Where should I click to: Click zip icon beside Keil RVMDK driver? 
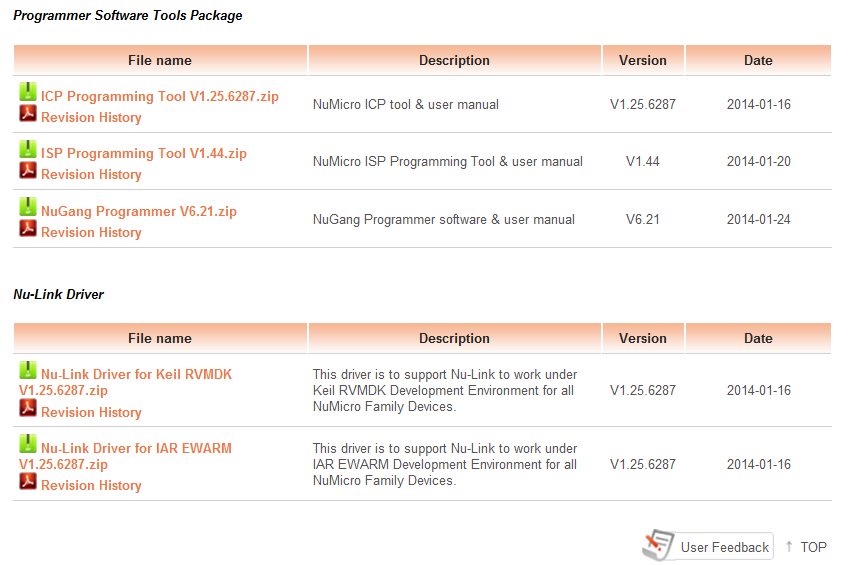pyautogui.click(x=28, y=370)
